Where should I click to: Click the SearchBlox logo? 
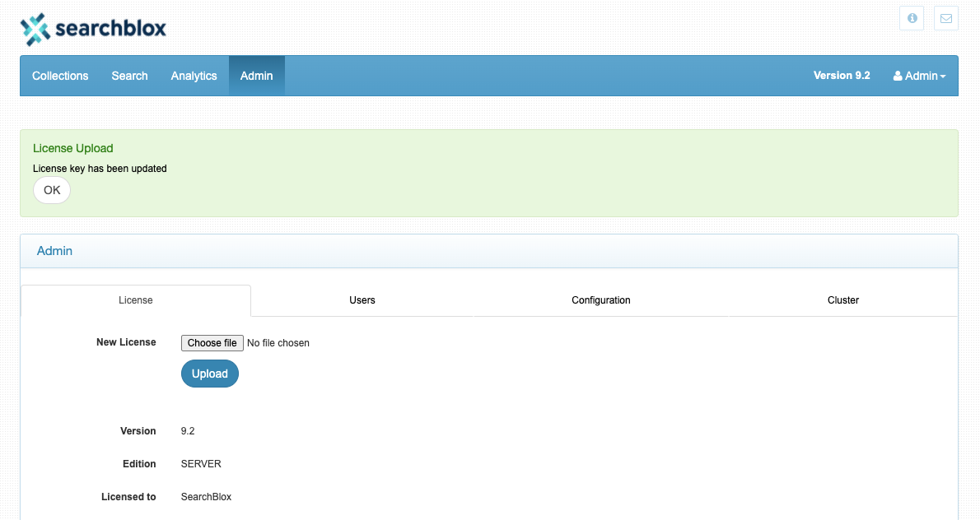93,29
